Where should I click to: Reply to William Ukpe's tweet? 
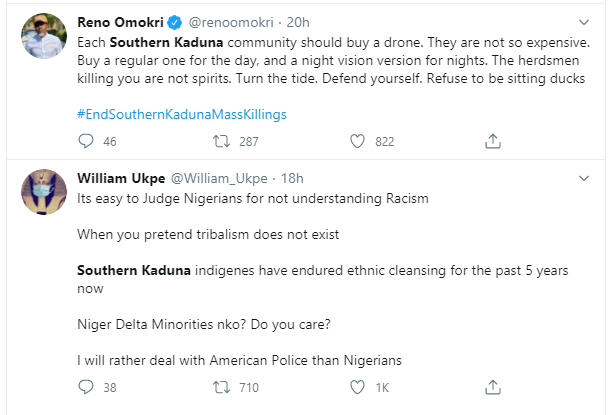[x=84, y=386]
